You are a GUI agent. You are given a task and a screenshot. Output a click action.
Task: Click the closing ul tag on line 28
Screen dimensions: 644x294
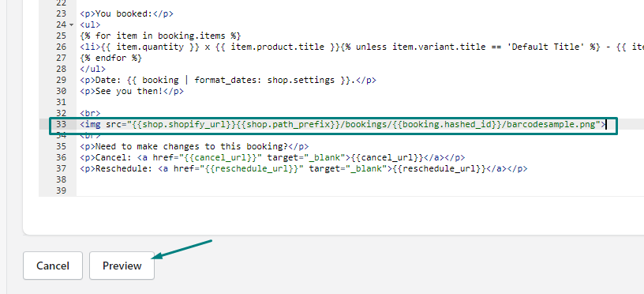(x=93, y=69)
